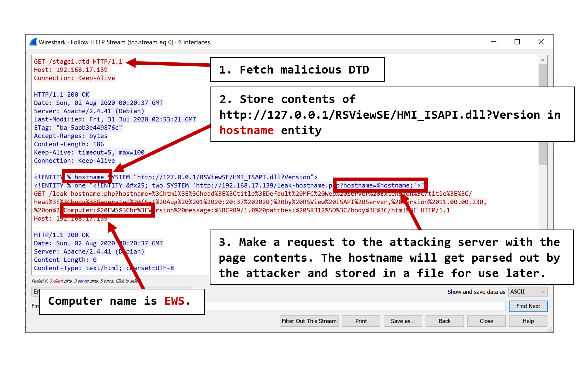Click the 'GET /stage1.dtd HTTP/1.1' request line

point(78,62)
